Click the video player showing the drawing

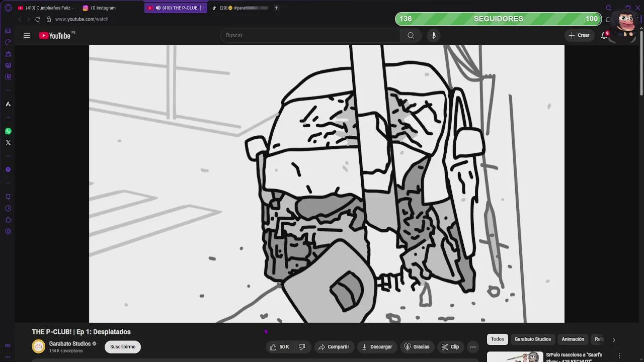pyautogui.click(x=327, y=184)
